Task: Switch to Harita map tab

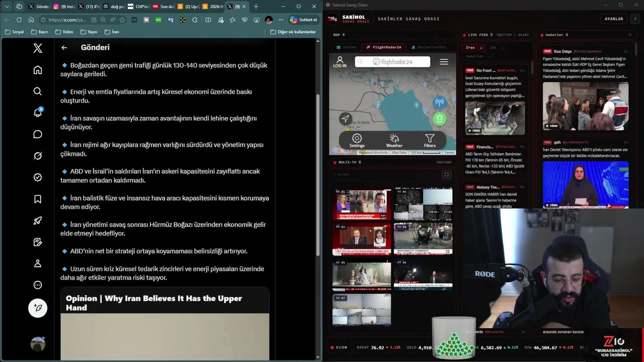Action: [347, 47]
